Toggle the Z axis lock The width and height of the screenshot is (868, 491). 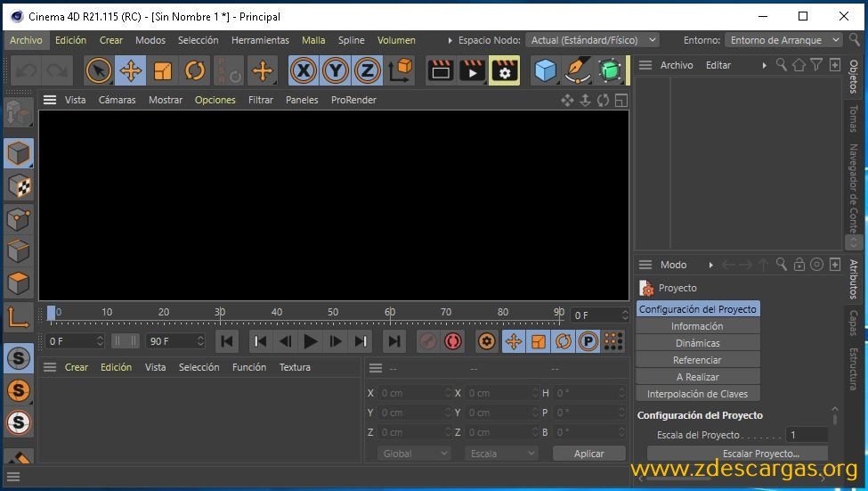click(x=368, y=71)
